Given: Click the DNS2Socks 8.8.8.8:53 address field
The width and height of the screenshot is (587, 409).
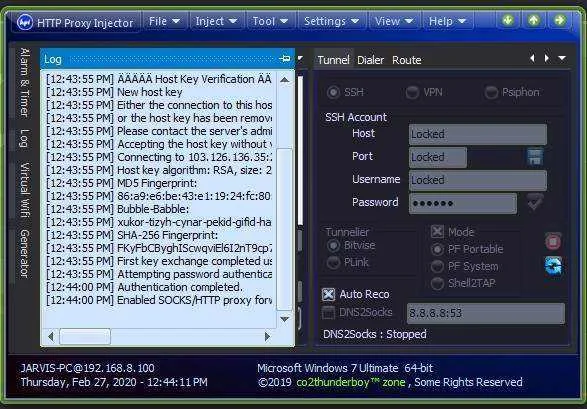Looking at the screenshot, I should (x=486, y=313).
